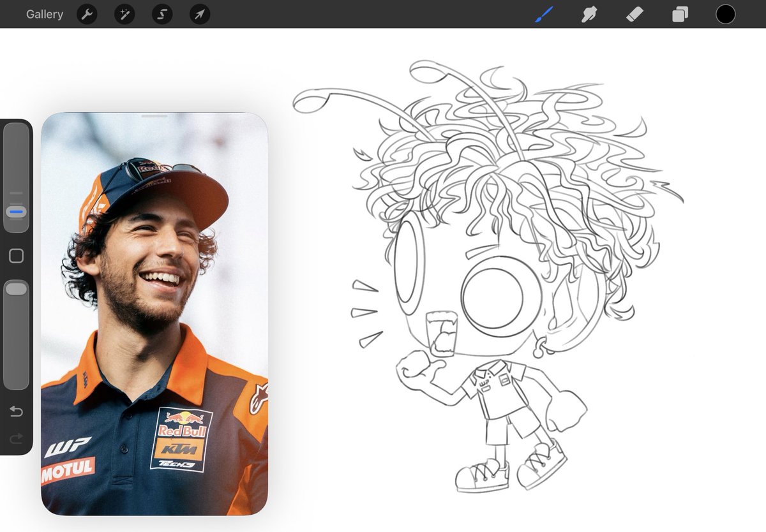Open the Adjustments magic wand menu
Viewport: 766px width, 532px height.
pos(124,14)
